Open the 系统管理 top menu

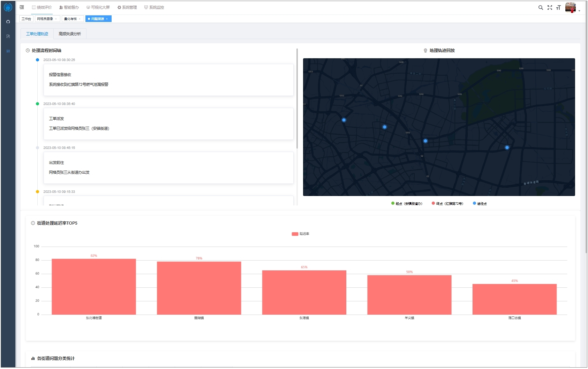point(127,7)
